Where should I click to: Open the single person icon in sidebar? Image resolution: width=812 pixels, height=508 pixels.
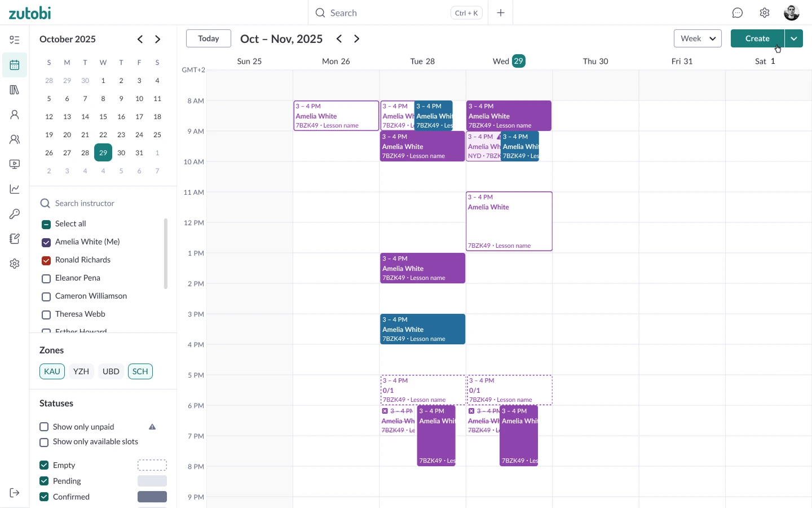point(15,115)
